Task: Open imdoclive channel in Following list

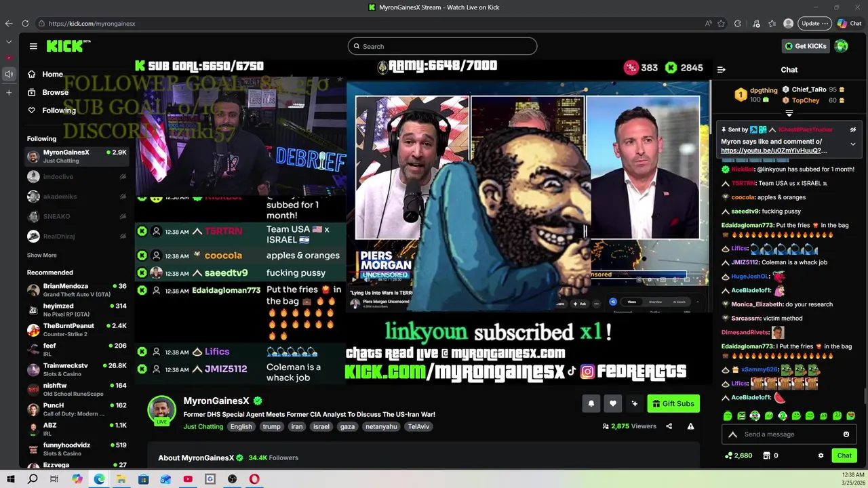Action: point(77,176)
